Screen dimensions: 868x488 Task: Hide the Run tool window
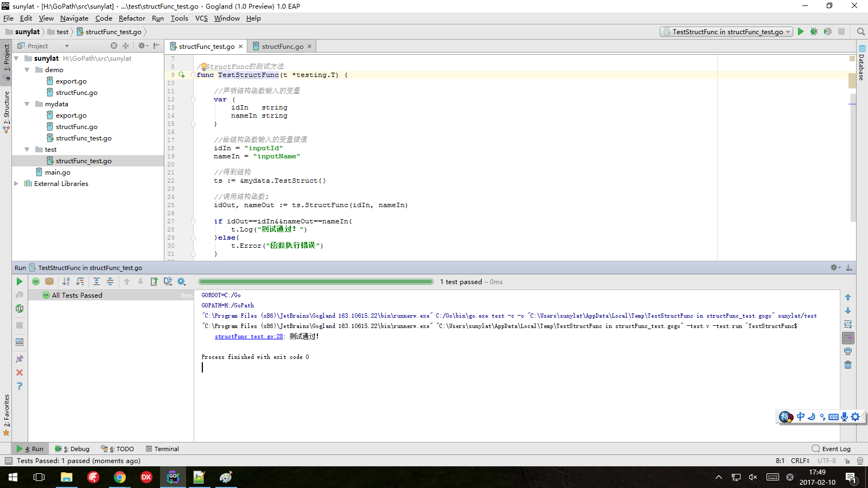coord(849,267)
